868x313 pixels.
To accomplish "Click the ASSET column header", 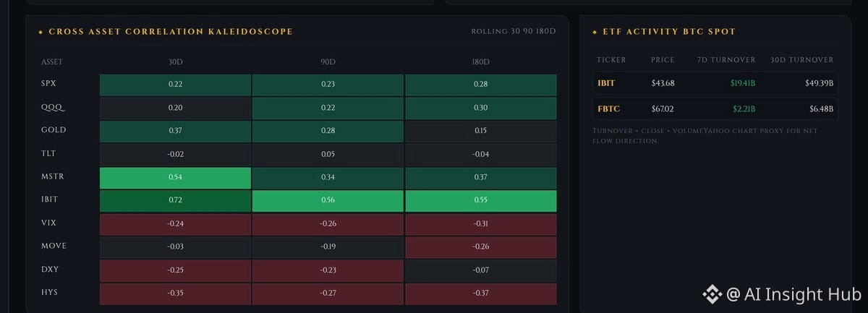I will click(51, 62).
